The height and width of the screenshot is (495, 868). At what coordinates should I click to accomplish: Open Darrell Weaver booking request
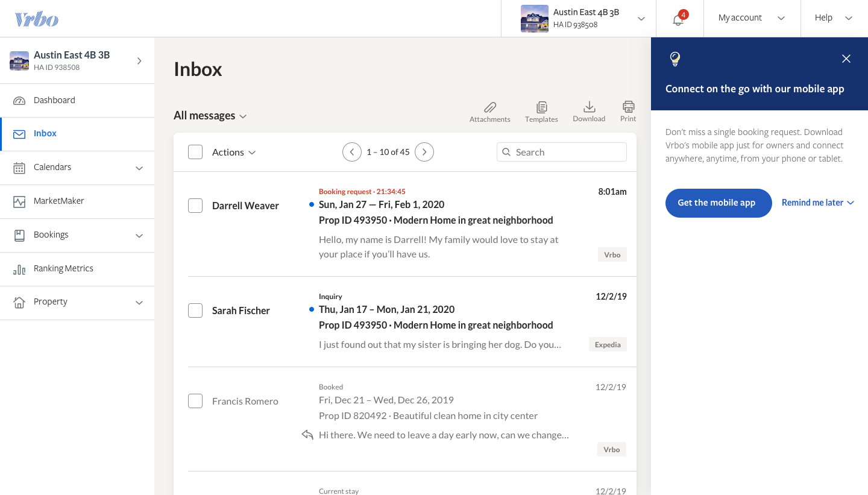pyautogui.click(x=405, y=224)
